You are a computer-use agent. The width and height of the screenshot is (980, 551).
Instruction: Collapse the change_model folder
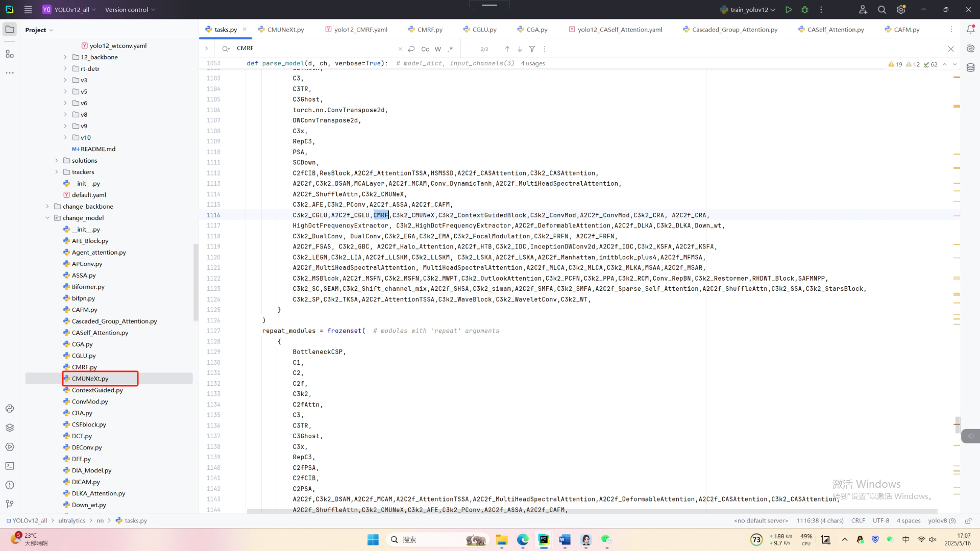click(x=47, y=218)
